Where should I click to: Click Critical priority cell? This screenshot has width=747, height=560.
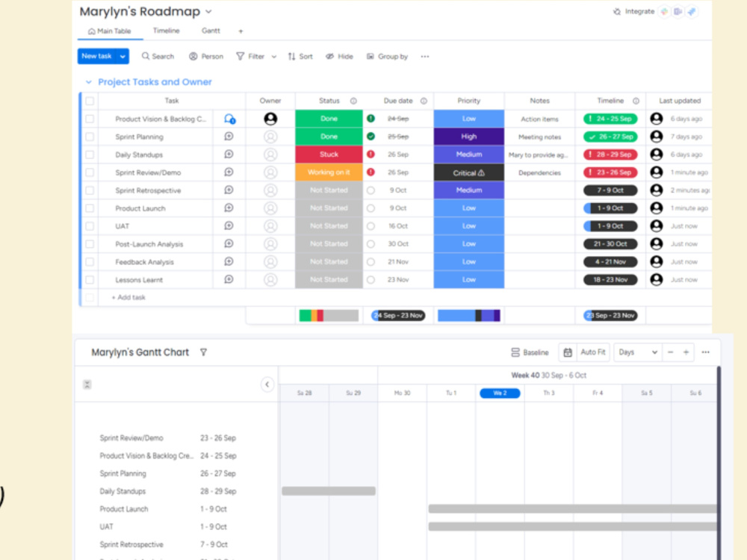pyautogui.click(x=469, y=172)
